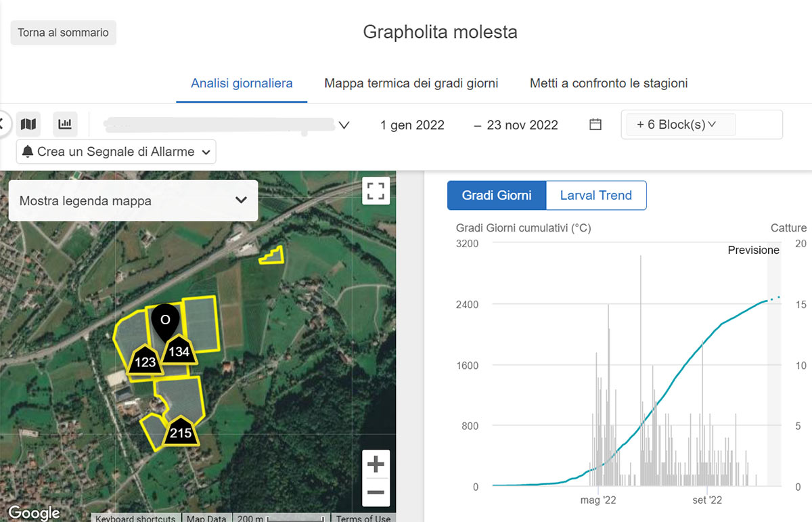Switch to map view icon
The width and height of the screenshot is (812, 522).
pyautogui.click(x=28, y=125)
